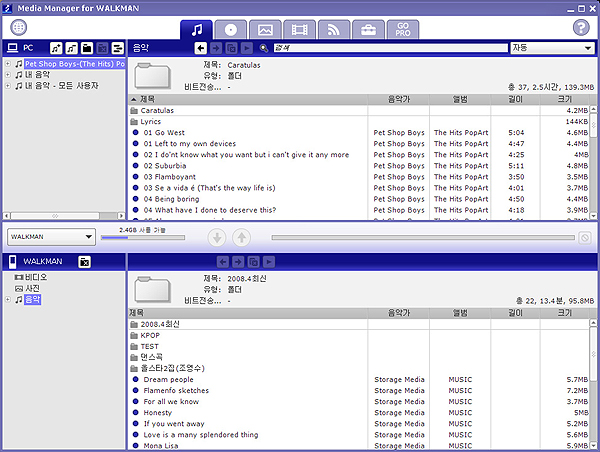
Task: Play selected track in WALKMAN toolbar
Action: pos(269,262)
